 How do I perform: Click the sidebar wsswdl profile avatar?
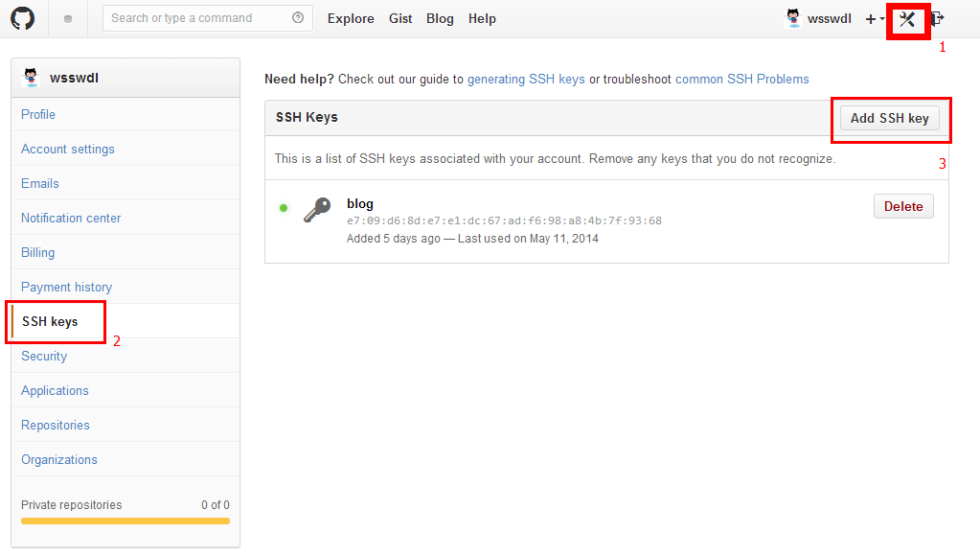(32, 78)
